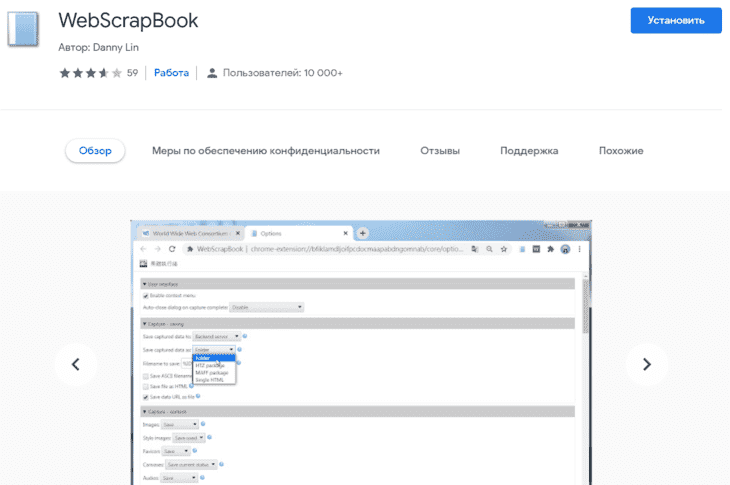
Task: Click the user silhouette icon beside Пользователей
Action: click(212, 73)
